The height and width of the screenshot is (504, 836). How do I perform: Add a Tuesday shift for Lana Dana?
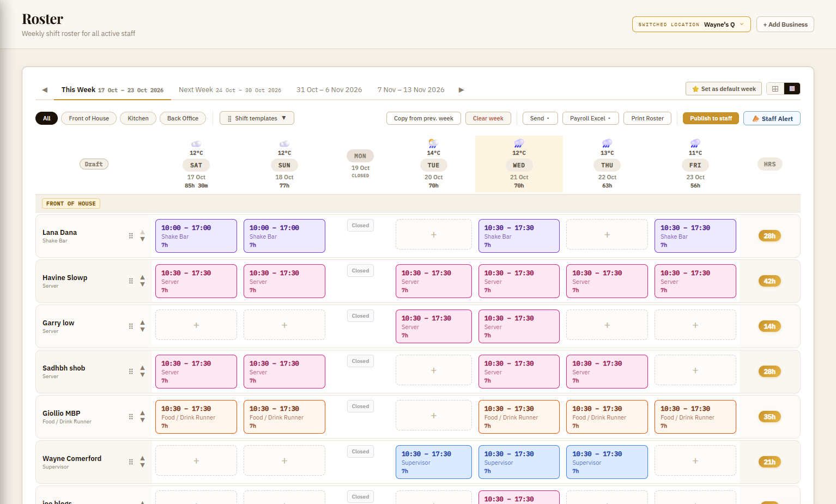[434, 235]
